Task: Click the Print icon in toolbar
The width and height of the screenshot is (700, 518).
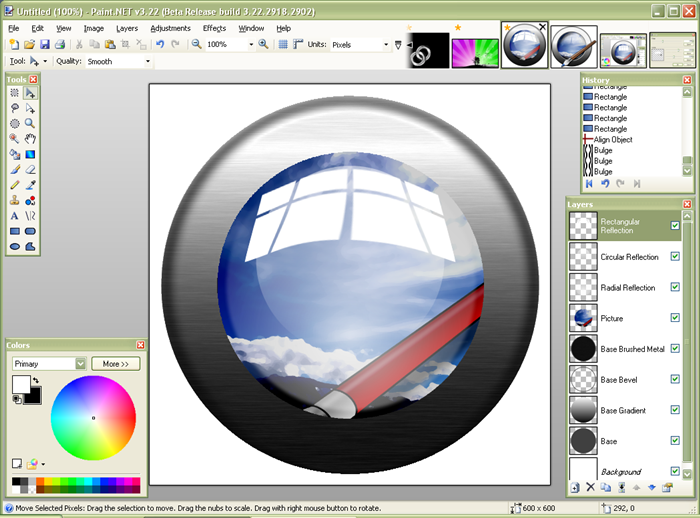Action: click(60, 44)
